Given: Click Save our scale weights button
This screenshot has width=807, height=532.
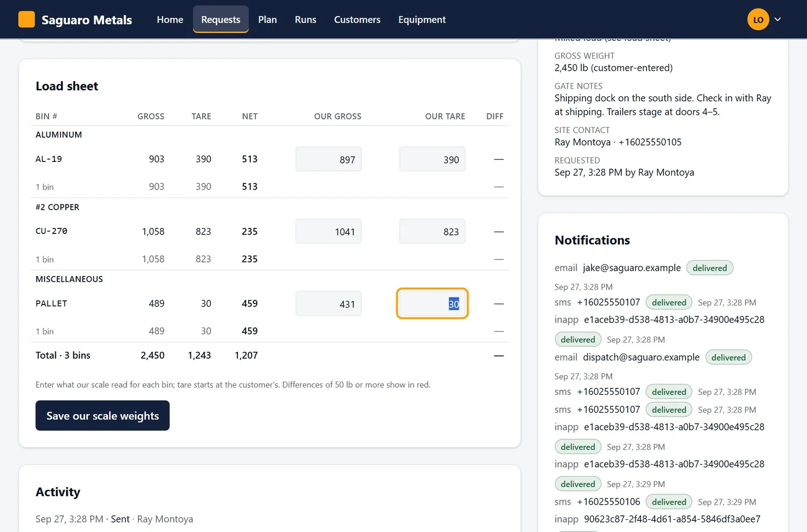Looking at the screenshot, I should 102,416.
